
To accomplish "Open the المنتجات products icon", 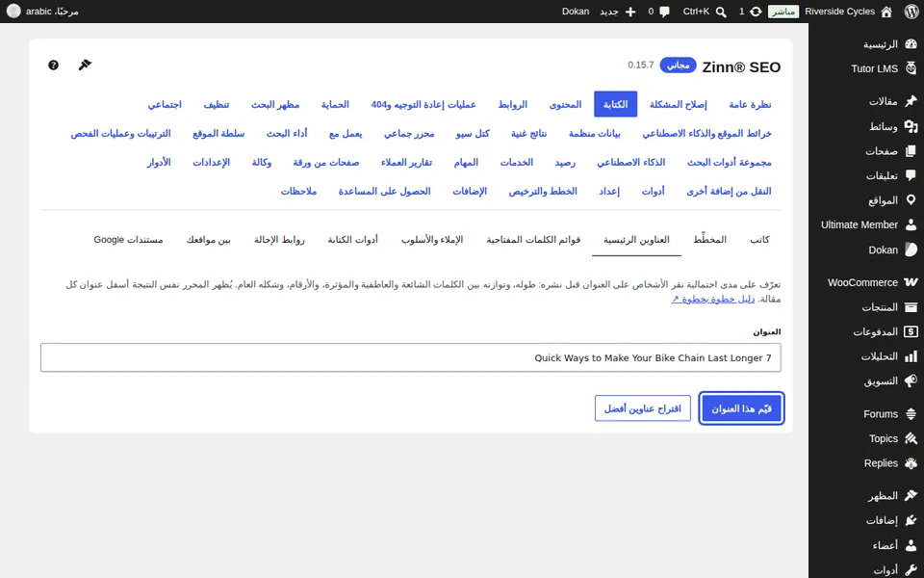I will tap(911, 306).
